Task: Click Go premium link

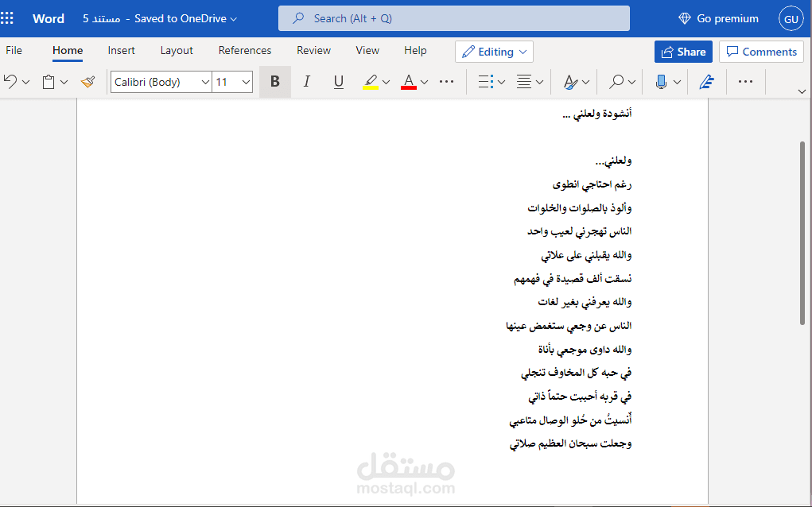Action: [718, 18]
